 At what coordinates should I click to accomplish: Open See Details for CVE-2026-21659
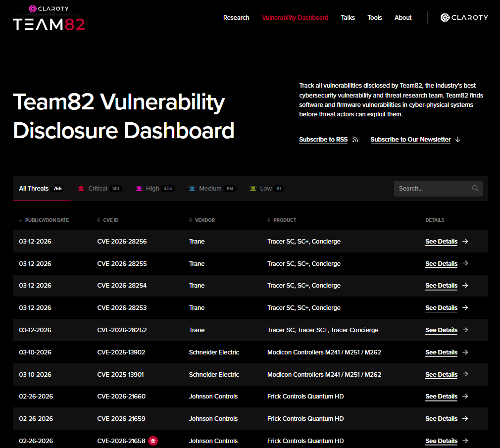(x=441, y=419)
